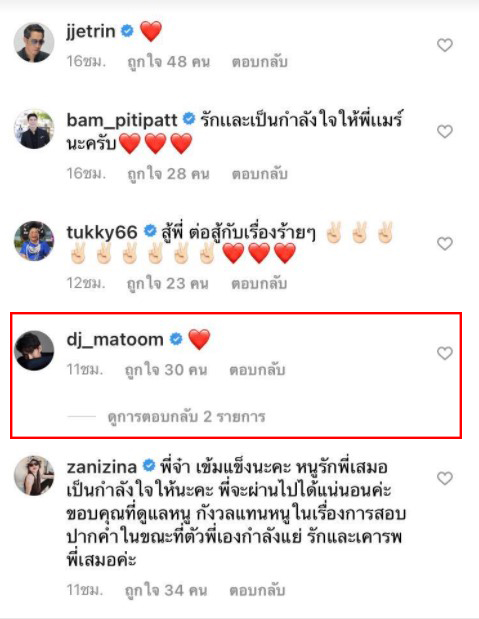The width and height of the screenshot is (479, 619).
Task: Reply to bam_pitipatt's comment
Action: 259,174
